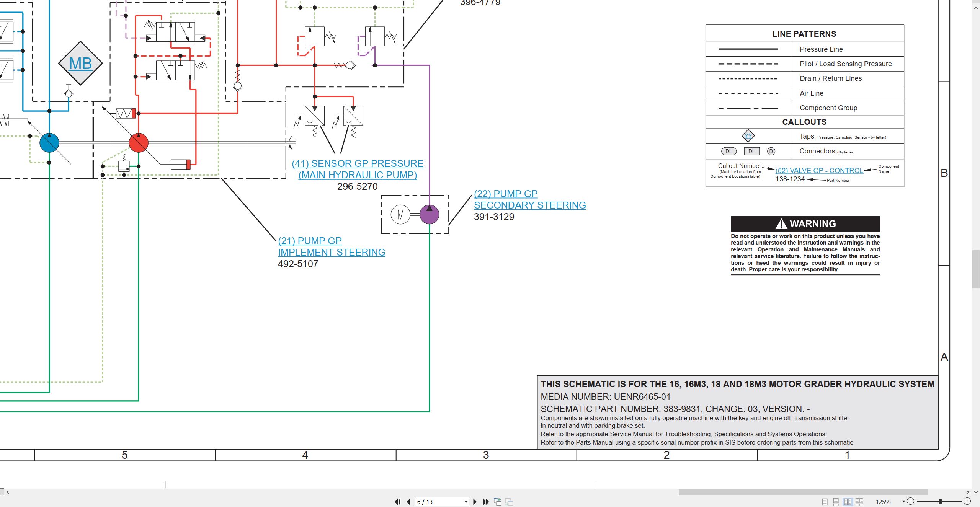Click the square DL connector symbol in legend
980x507 pixels.
click(x=751, y=151)
